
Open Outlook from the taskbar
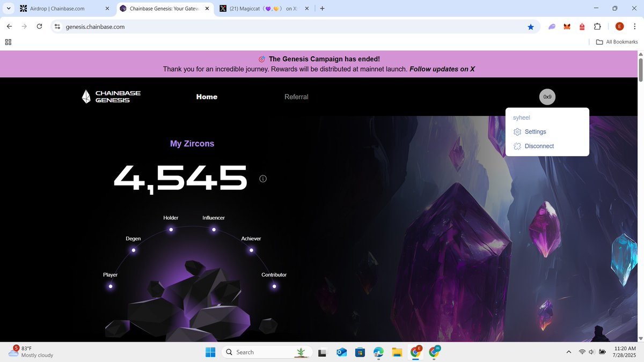point(341,352)
